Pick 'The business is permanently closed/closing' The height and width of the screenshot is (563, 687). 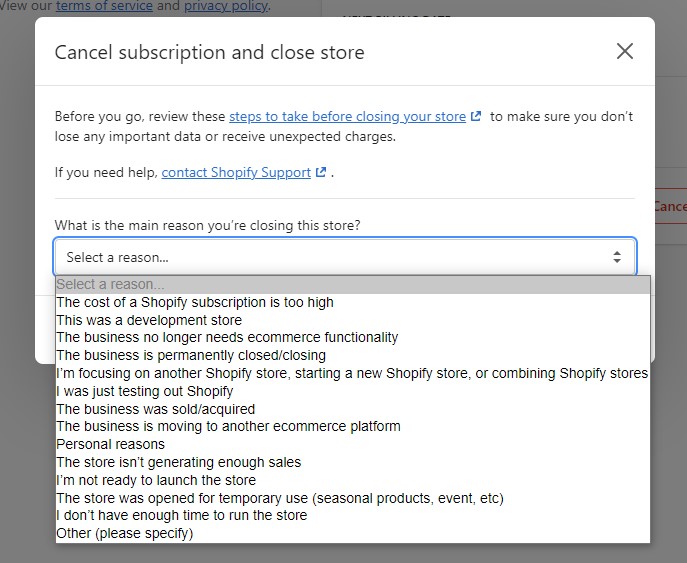[353, 355]
